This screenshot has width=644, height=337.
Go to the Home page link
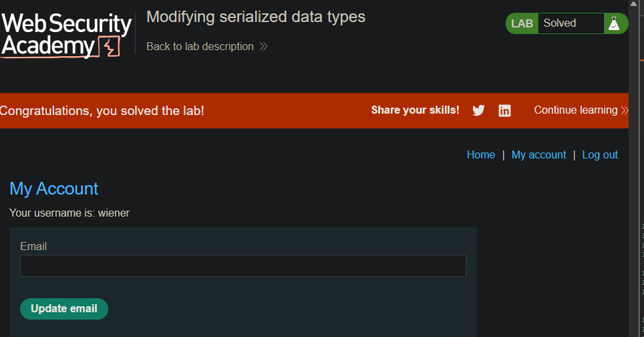point(481,154)
